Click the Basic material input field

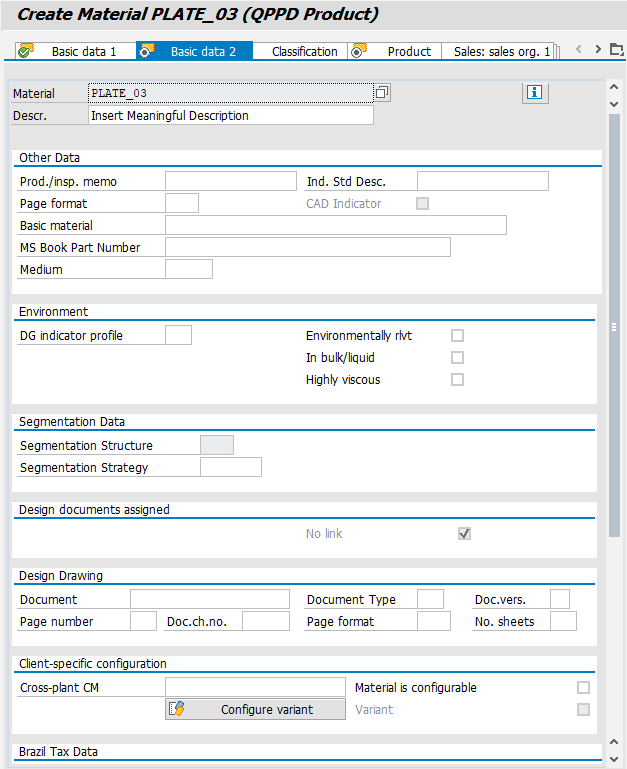pos(335,226)
